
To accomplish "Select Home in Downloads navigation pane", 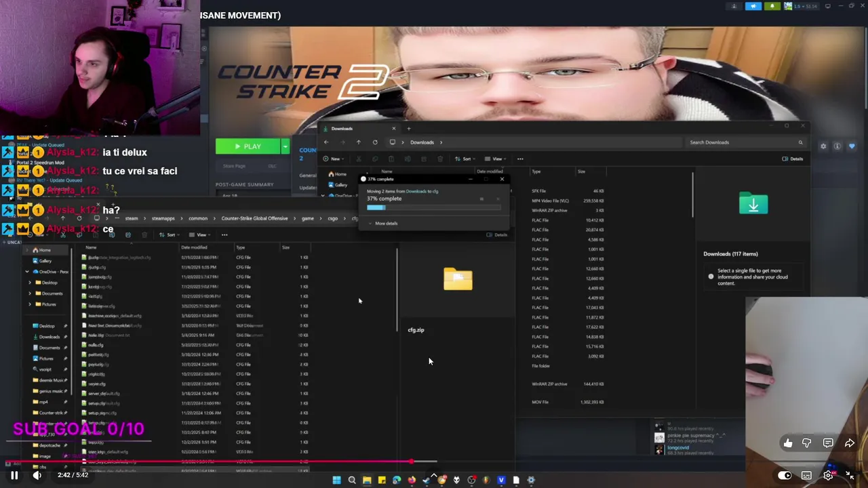I will pyautogui.click(x=338, y=174).
